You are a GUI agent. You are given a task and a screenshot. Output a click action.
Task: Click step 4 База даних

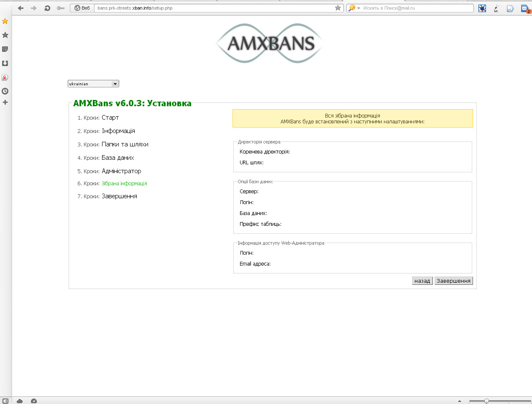(118, 158)
